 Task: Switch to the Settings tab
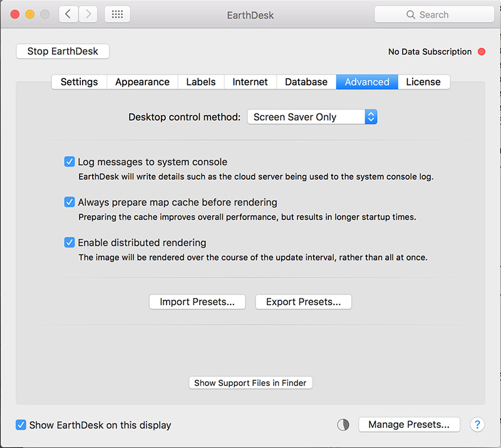click(80, 82)
